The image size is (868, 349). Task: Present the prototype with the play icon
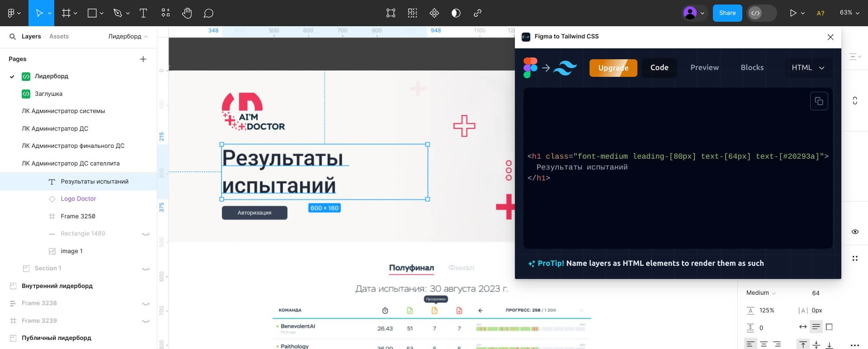(x=793, y=13)
